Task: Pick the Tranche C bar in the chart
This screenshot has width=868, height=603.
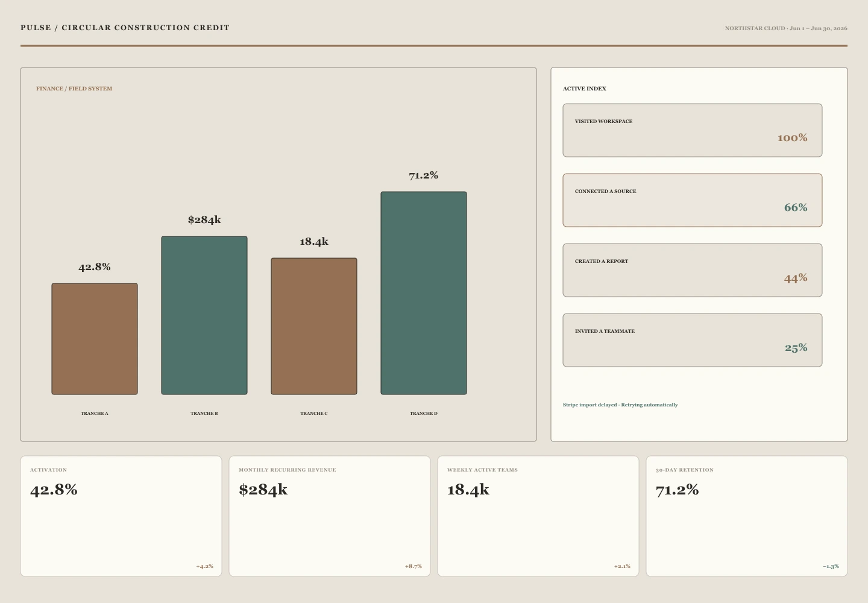Action: pyautogui.click(x=314, y=326)
